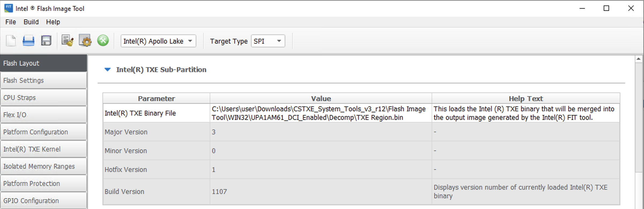Open the Platform Protection tab
This screenshot has width=644, height=209.
pos(43,183)
